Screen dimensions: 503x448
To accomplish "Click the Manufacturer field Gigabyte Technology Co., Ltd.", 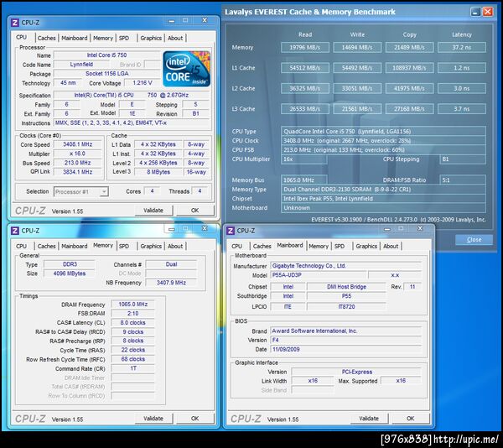I will tap(345, 266).
